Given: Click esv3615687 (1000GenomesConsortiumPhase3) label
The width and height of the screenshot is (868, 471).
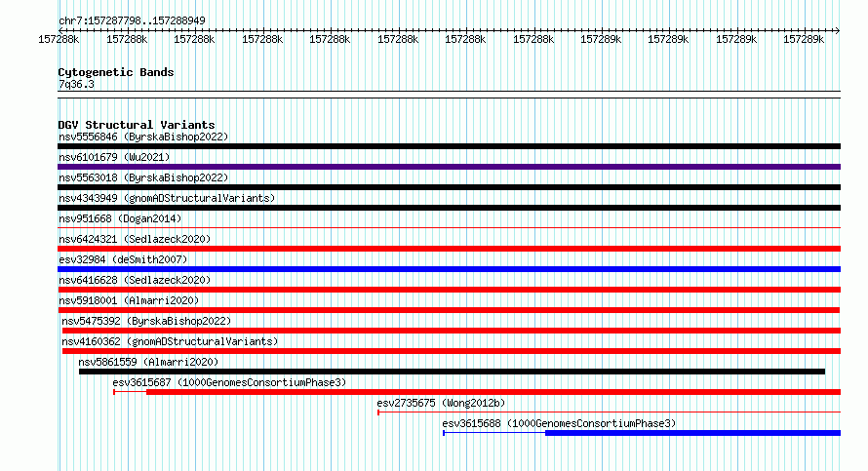Looking at the screenshot, I should [229, 382].
